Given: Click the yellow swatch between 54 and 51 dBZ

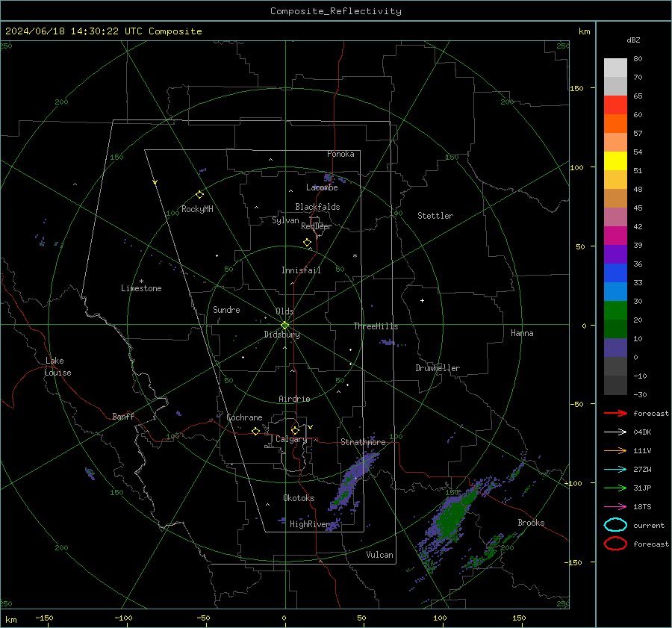Looking at the screenshot, I should tap(615, 161).
